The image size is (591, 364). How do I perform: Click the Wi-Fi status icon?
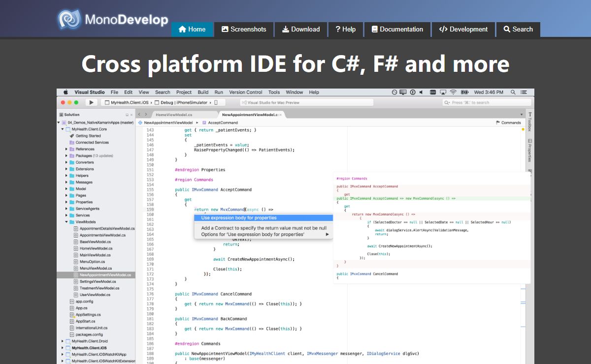pos(453,92)
